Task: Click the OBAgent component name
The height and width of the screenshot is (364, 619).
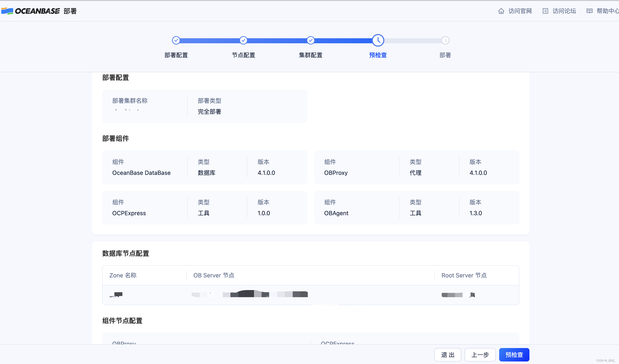Action: coord(336,213)
